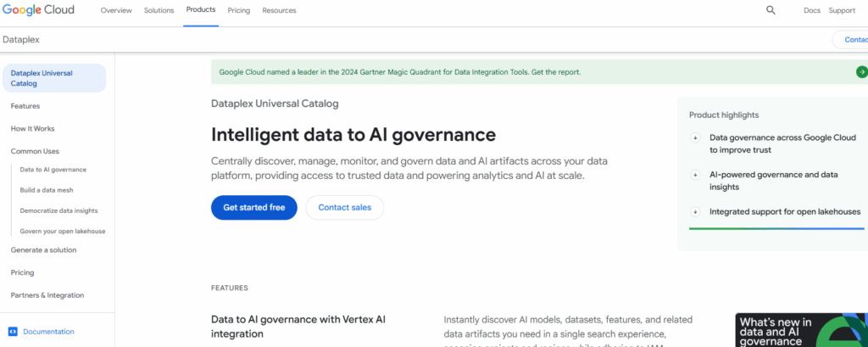Expand the Data governance across Google Cloud highlight

(696, 137)
